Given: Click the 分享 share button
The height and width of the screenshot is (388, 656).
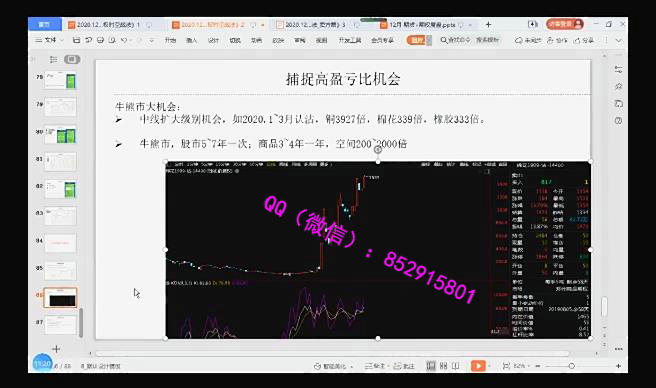Looking at the screenshot, I should (584, 40).
